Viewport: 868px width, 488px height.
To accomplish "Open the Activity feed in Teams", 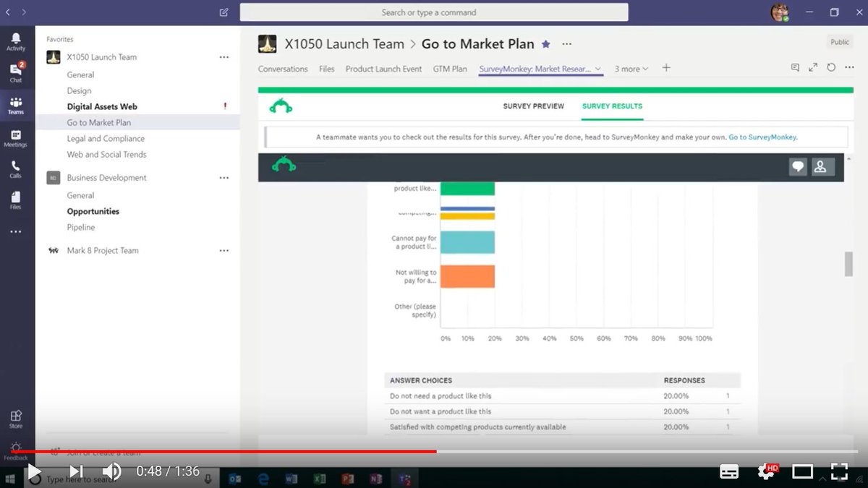I will [x=16, y=40].
